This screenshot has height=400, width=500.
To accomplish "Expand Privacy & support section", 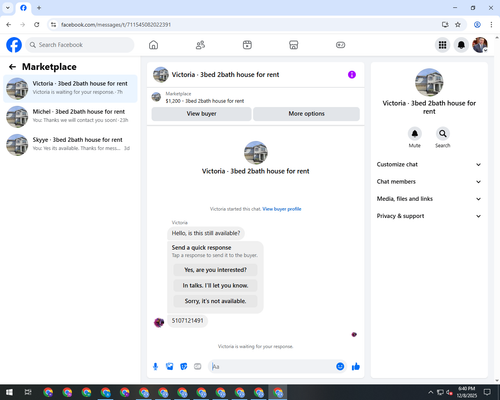I will (429, 216).
